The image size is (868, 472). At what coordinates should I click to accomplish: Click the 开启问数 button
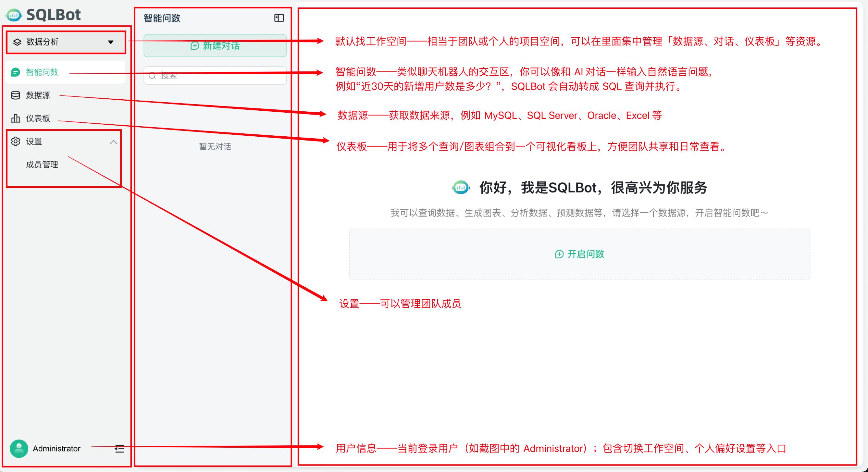coord(579,254)
